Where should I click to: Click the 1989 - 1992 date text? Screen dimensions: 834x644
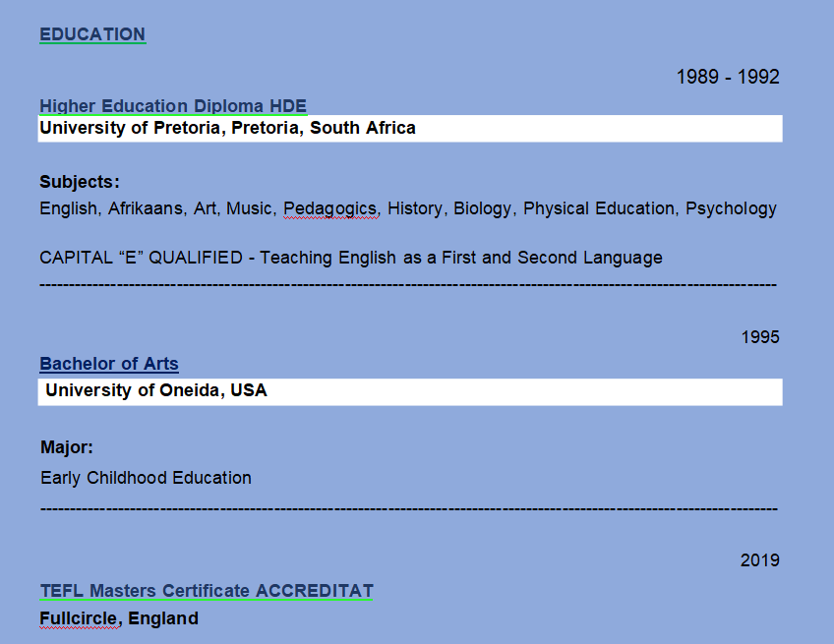click(x=728, y=77)
